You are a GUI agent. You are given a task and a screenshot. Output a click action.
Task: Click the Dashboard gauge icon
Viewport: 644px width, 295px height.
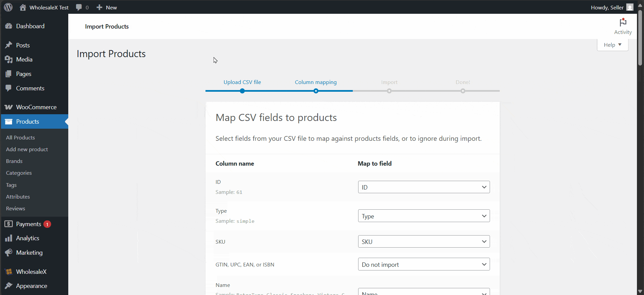(x=9, y=26)
